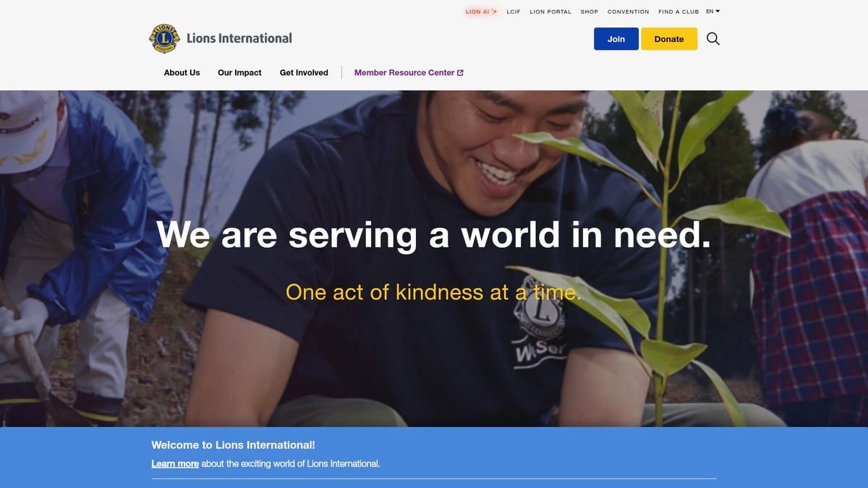Click the blue Join button
The height and width of the screenshot is (488, 868).
616,39
